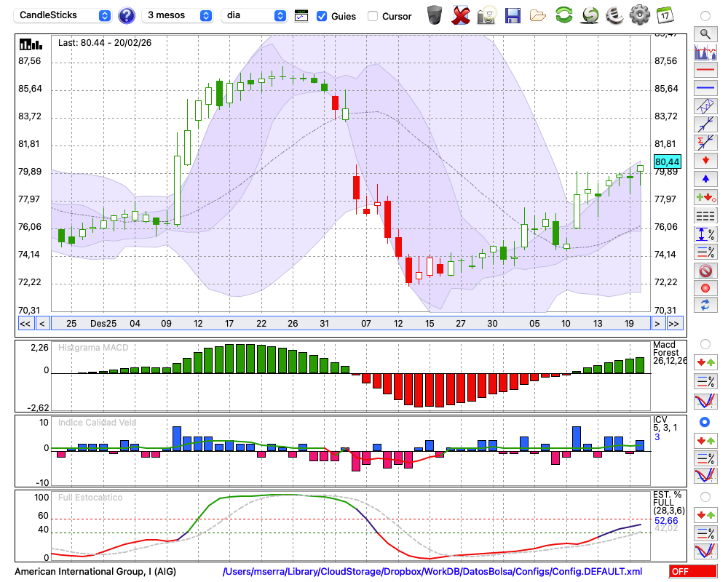Enable the Cursor checkbox

pyautogui.click(x=373, y=16)
